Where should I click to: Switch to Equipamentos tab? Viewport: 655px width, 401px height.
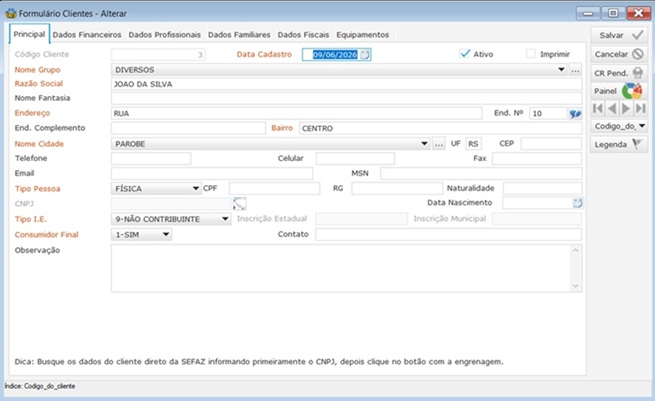[x=363, y=35]
